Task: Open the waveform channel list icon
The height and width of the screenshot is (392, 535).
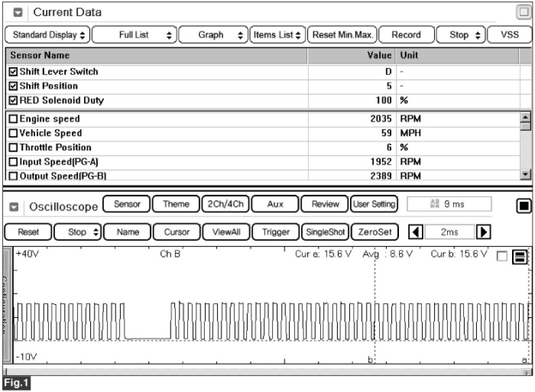Action: (x=520, y=257)
